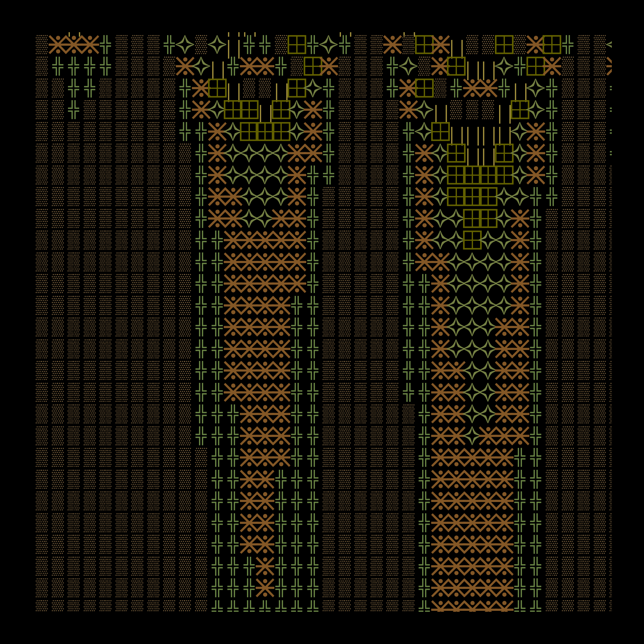Click the first olive grid box in the top row
The height and width of the screenshot is (644, 644).
(297, 44)
